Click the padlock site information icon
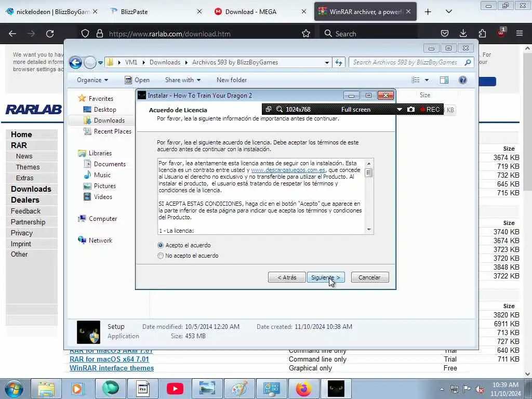Viewport: 532px width, 399px height. pos(99,34)
